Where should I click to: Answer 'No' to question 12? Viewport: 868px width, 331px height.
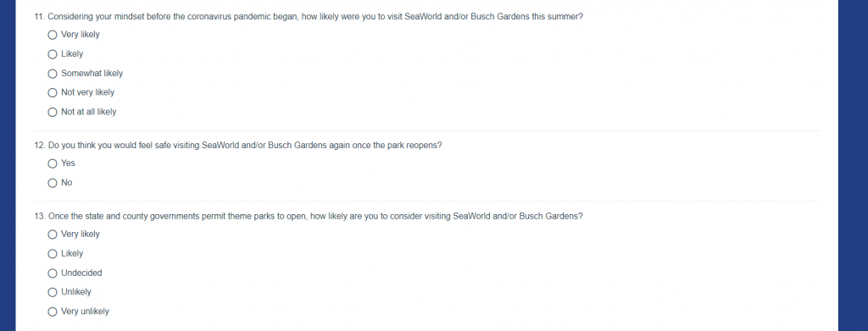tap(53, 183)
